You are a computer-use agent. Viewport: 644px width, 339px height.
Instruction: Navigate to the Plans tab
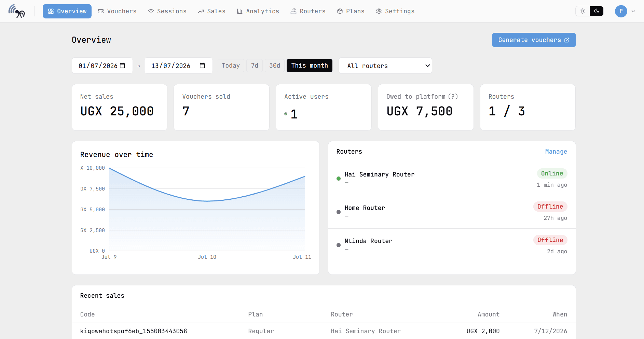coord(351,11)
